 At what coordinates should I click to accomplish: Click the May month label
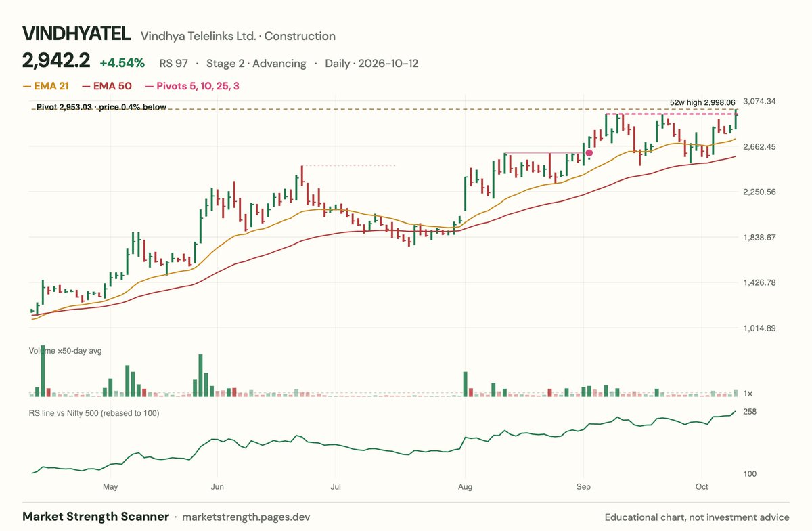tap(110, 486)
